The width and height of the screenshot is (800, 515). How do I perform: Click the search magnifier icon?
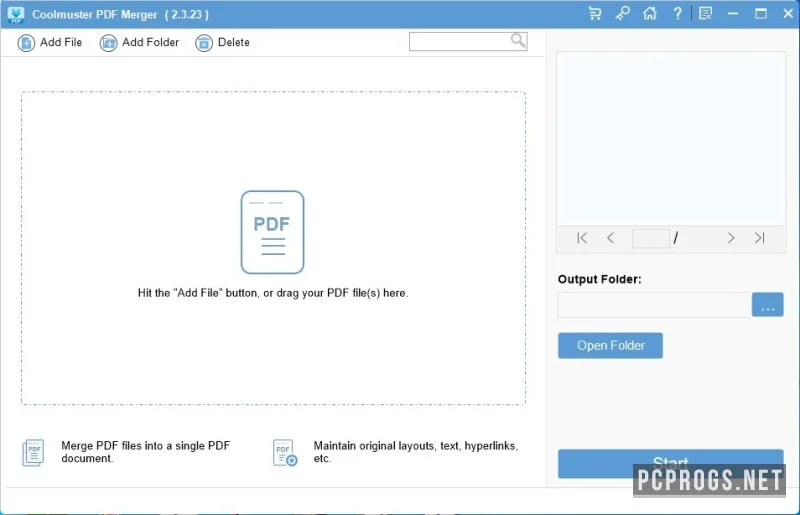click(x=518, y=40)
